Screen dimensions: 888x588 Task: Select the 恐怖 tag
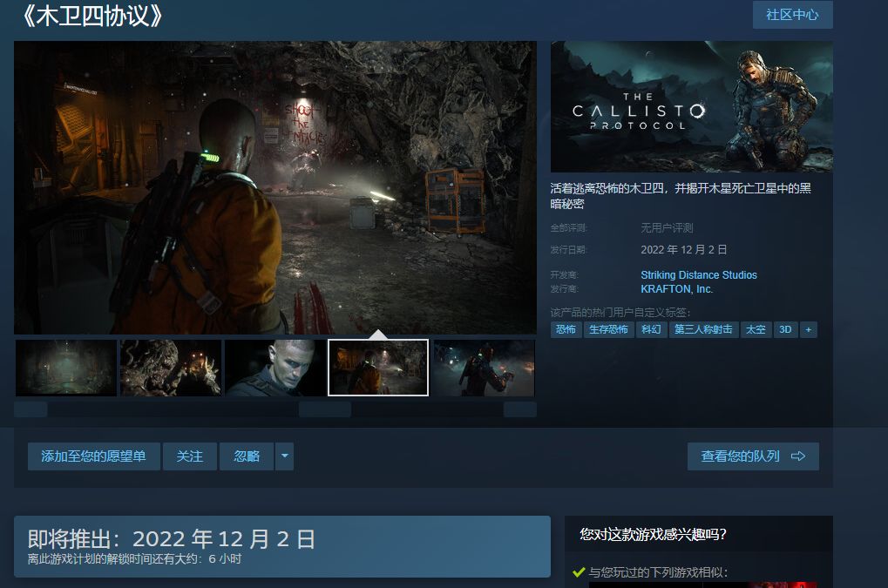tap(566, 329)
